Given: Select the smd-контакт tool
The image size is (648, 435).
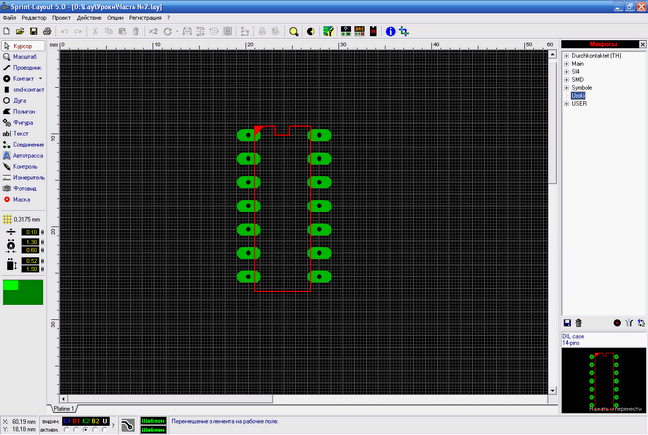Looking at the screenshot, I should [23, 90].
